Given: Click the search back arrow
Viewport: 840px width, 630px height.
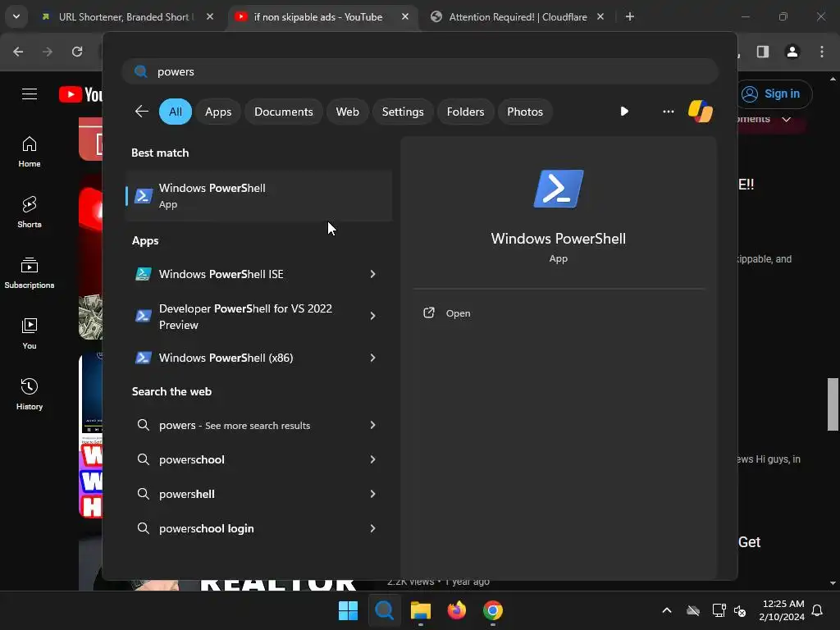Looking at the screenshot, I should point(141,112).
